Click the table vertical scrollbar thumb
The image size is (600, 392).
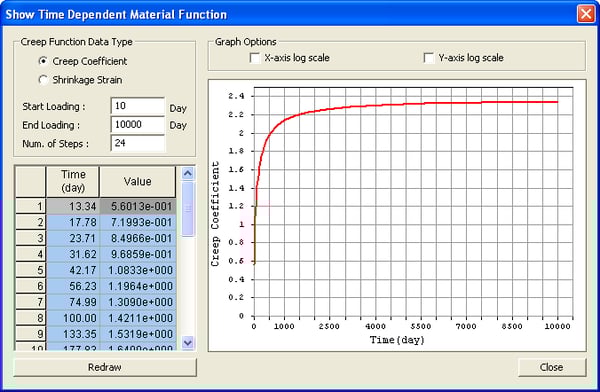click(188, 209)
